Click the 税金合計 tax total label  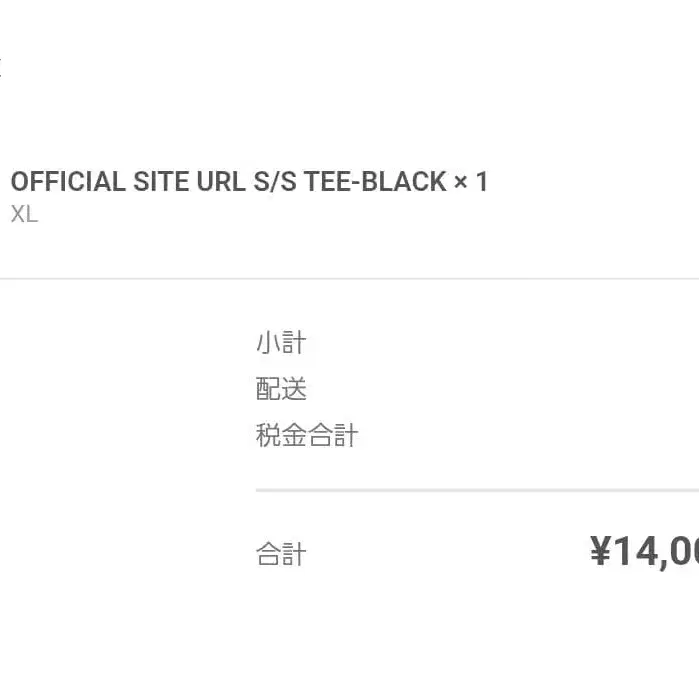pyautogui.click(x=306, y=436)
